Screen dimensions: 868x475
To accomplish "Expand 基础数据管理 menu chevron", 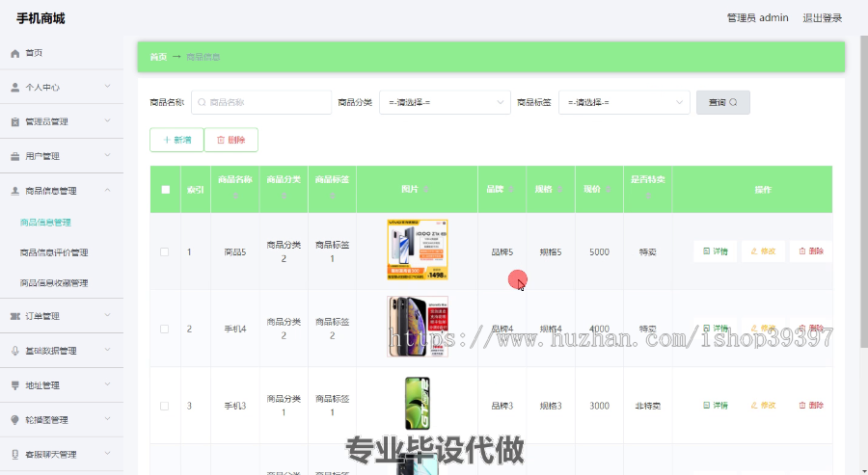I will tap(107, 350).
